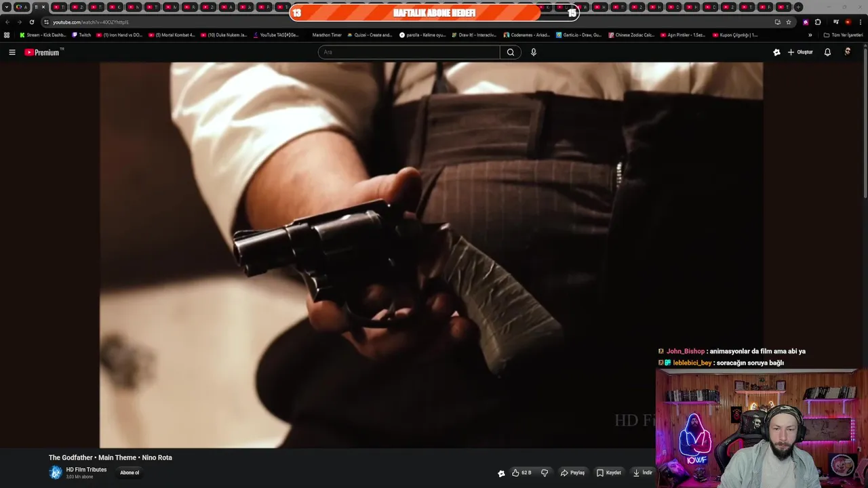Screen dimensions: 868x488
Task: Subscribe using the Abone ol button
Action: [130, 472]
